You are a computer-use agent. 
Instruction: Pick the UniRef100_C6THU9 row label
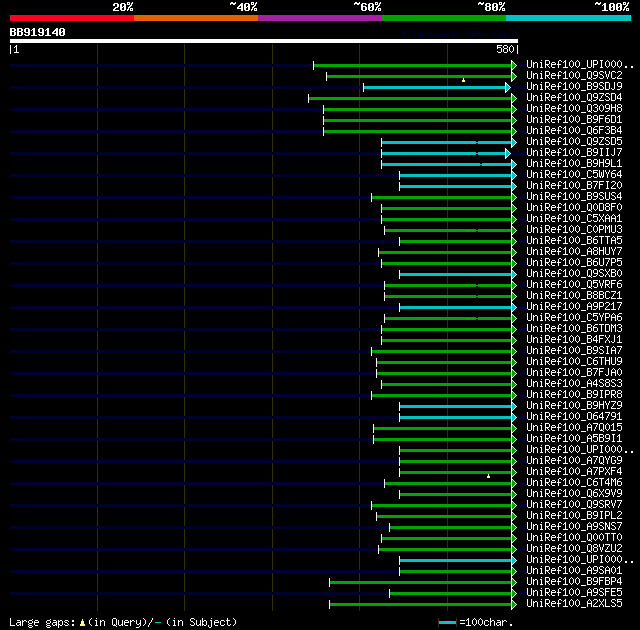coord(574,362)
